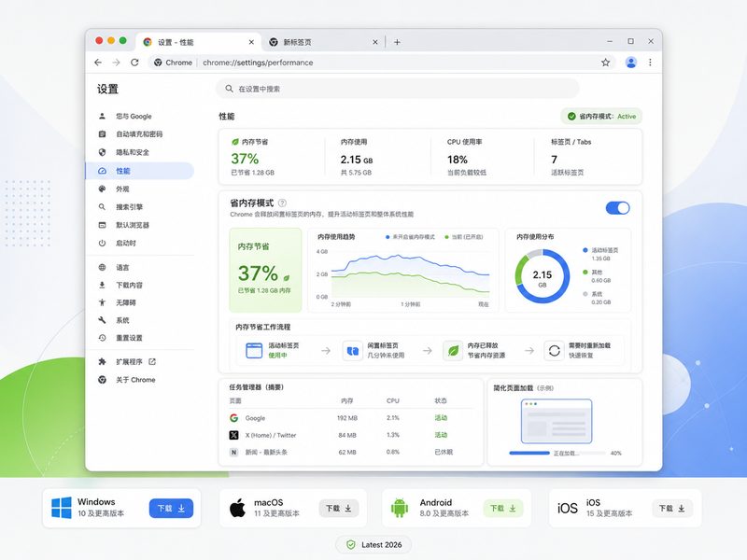The image size is (747, 560).
Task: Click the 简化页面加载 preview thumbnail
Action: coord(557,421)
